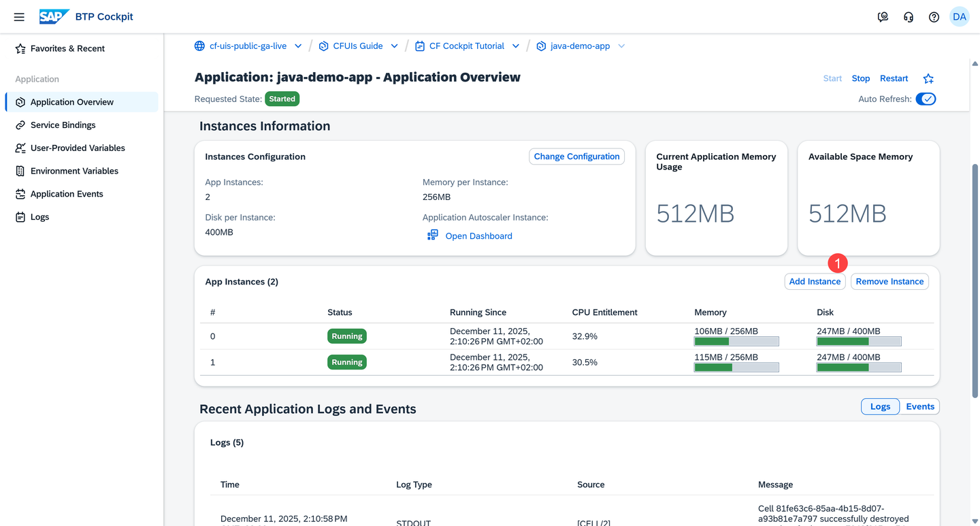The width and height of the screenshot is (980, 526).
Task: Click instance 0 memory usage bar
Action: (736, 342)
